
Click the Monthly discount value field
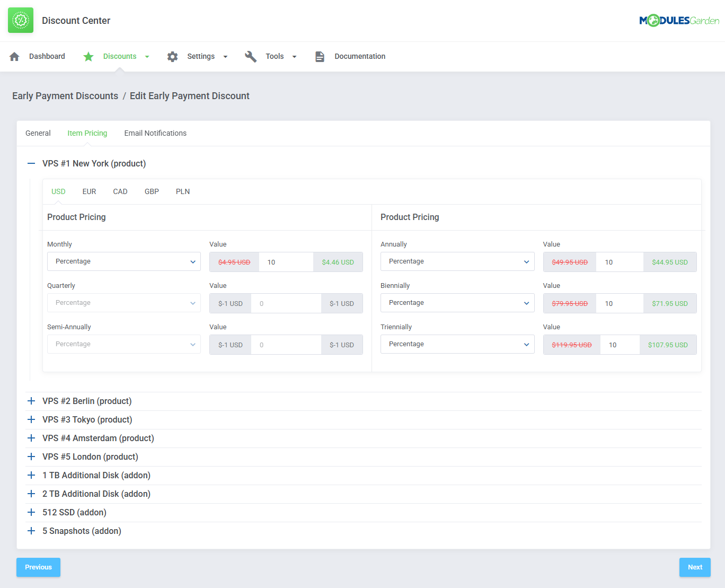(286, 262)
